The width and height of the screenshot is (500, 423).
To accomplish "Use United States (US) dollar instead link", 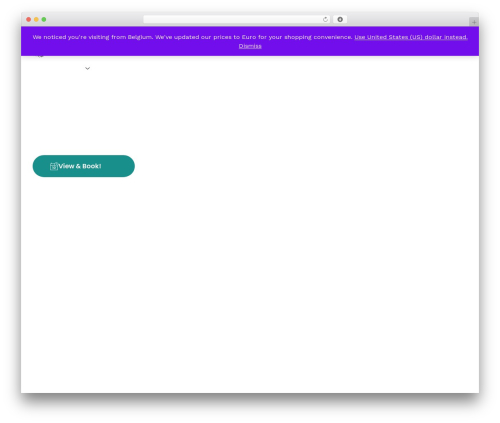I will [411, 37].
